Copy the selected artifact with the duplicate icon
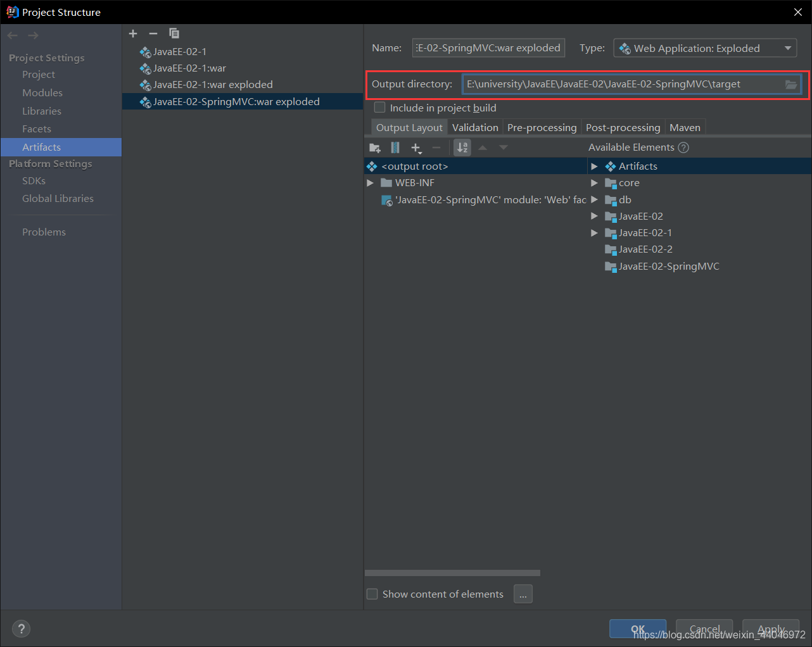This screenshot has width=812, height=647. point(174,34)
